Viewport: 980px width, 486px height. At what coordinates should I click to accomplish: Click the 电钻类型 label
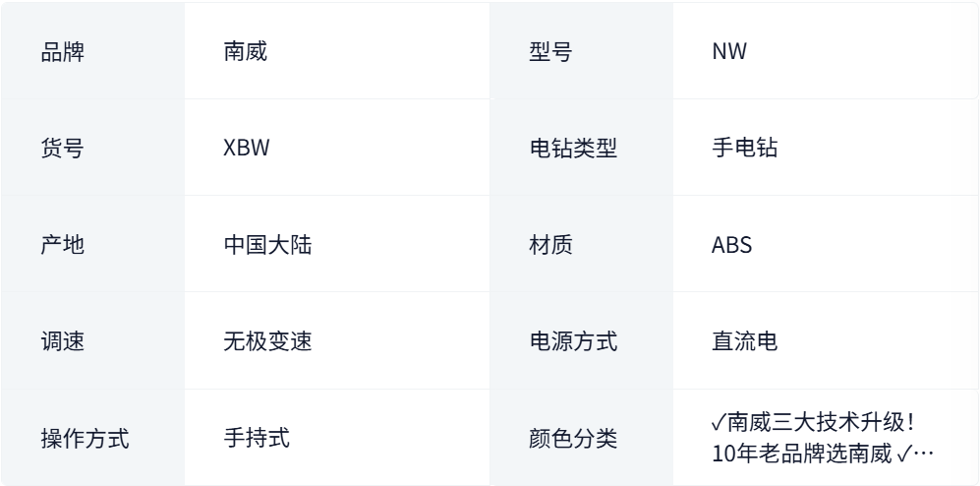pos(573,149)
